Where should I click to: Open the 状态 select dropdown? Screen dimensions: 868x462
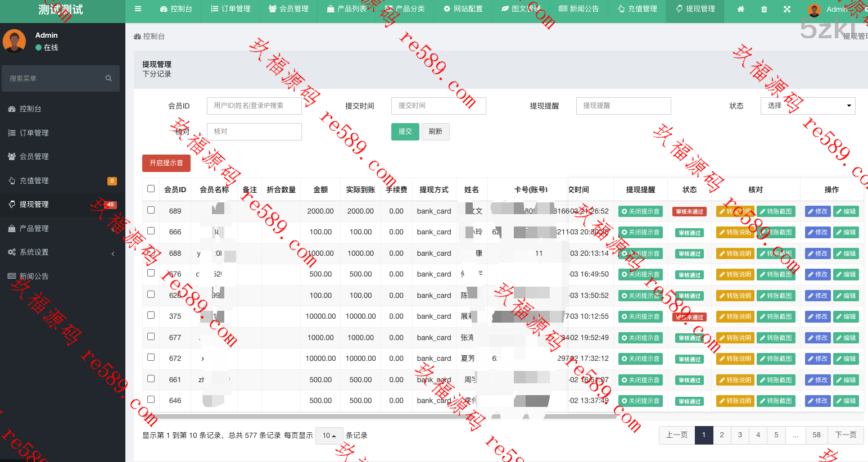(808, 106)
